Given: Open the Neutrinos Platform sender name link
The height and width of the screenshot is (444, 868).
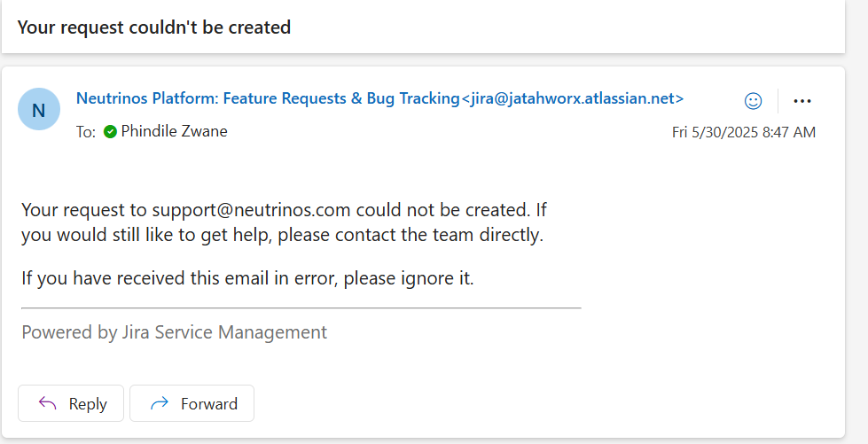Looking at the screenshot, I should (268, 98).
